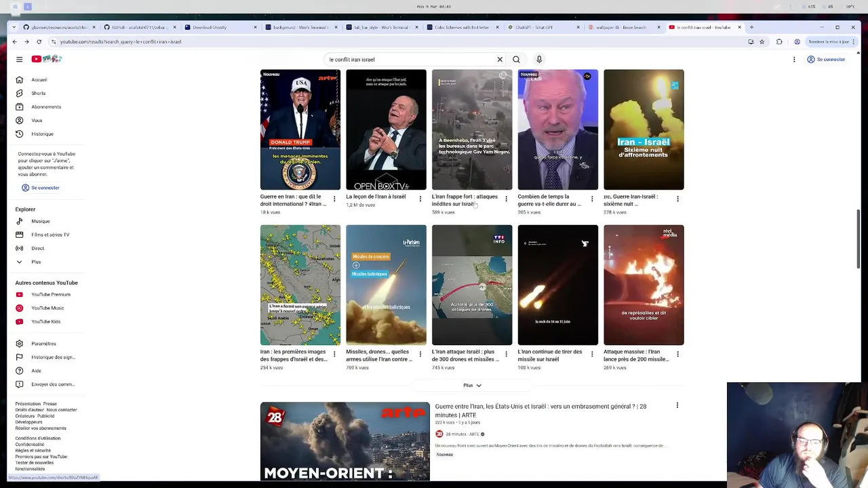Open options for La leçon de l'Iran short
The height and width of the screenshot is (488, 868).
pos(420,199)
